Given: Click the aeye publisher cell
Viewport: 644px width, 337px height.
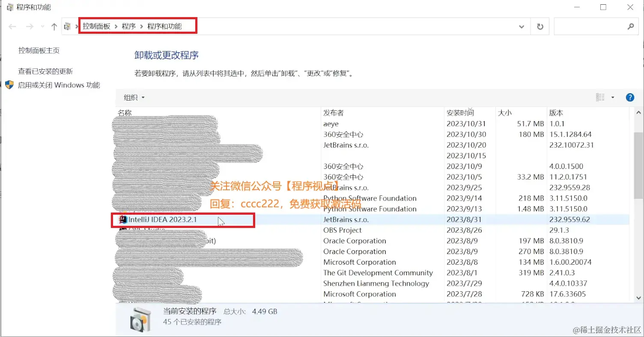Looking at the screenshot, I should [x=331, y=124].
